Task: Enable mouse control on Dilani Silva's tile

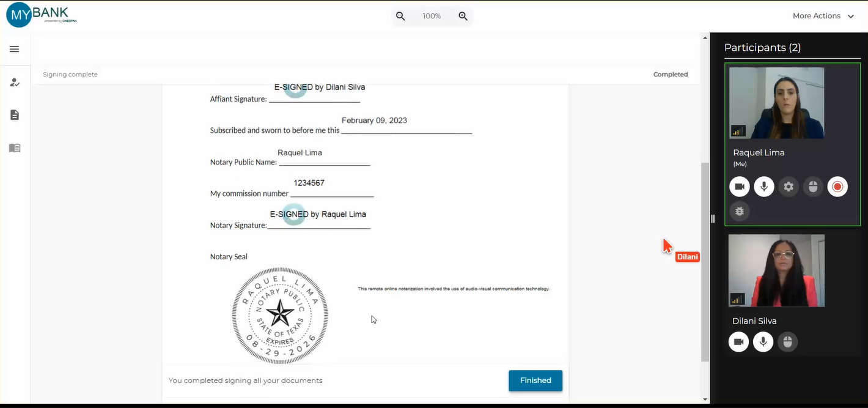Action: click(788, 342)
